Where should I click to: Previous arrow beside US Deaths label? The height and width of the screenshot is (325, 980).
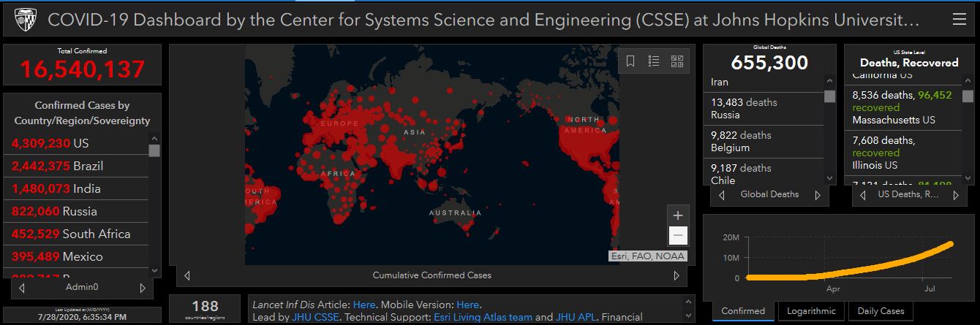click(x=863, y=195)
